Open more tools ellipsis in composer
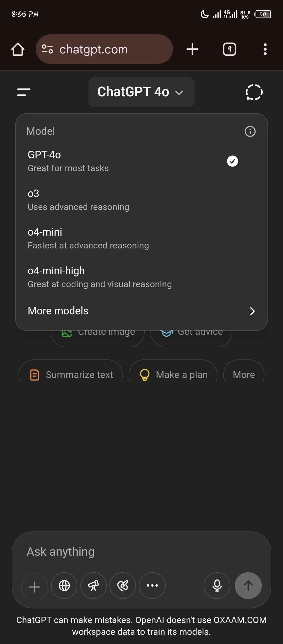 [152, 586]
